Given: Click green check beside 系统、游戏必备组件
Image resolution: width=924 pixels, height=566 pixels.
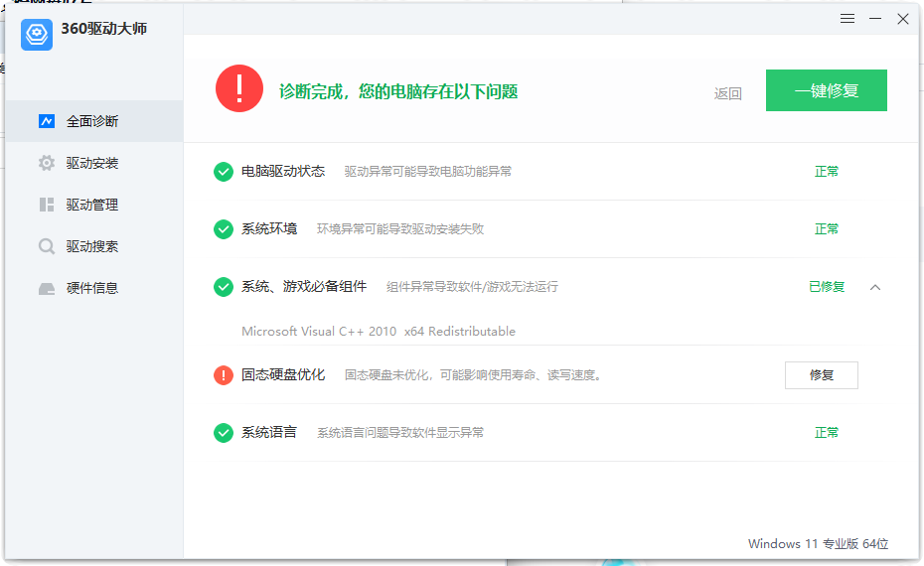Looking at the screenshot, I should point(224,287).
